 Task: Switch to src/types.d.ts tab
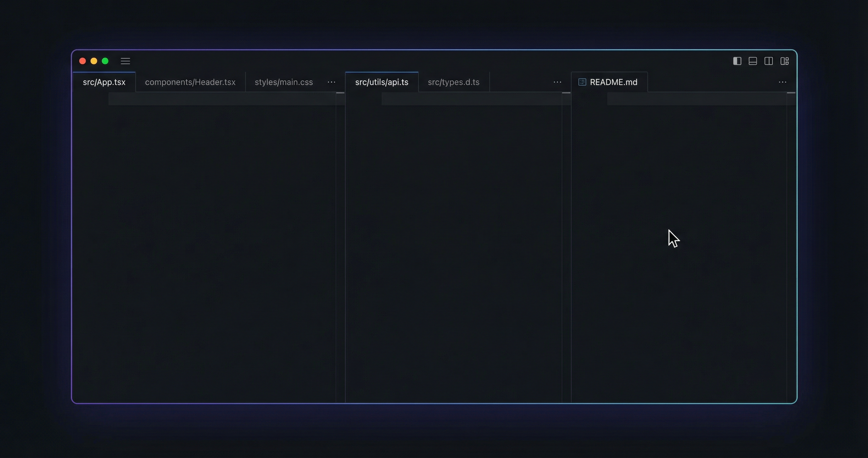pos(454,82)
